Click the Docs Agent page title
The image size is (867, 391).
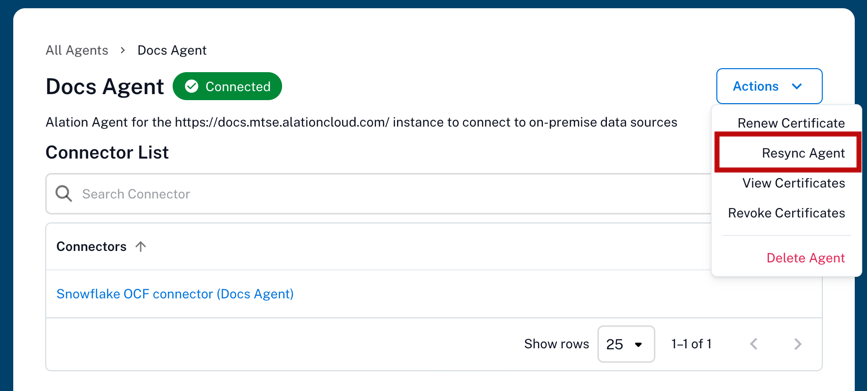coord(105,87)
